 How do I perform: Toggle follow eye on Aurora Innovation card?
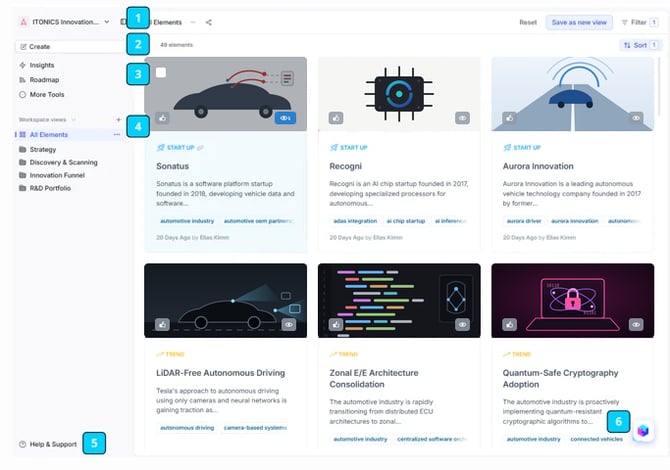point(636,118)
